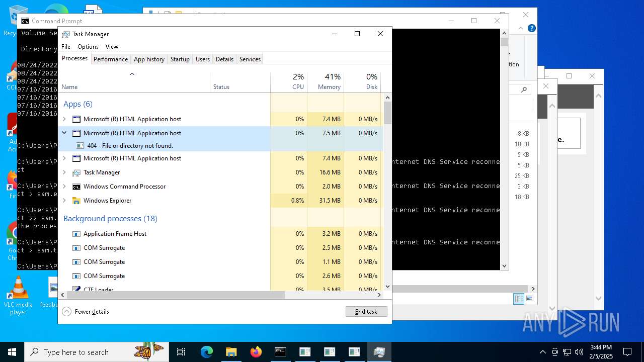644x362 pixels.
Task: Open the notification center icon
Action: click(x=627, y=352)
